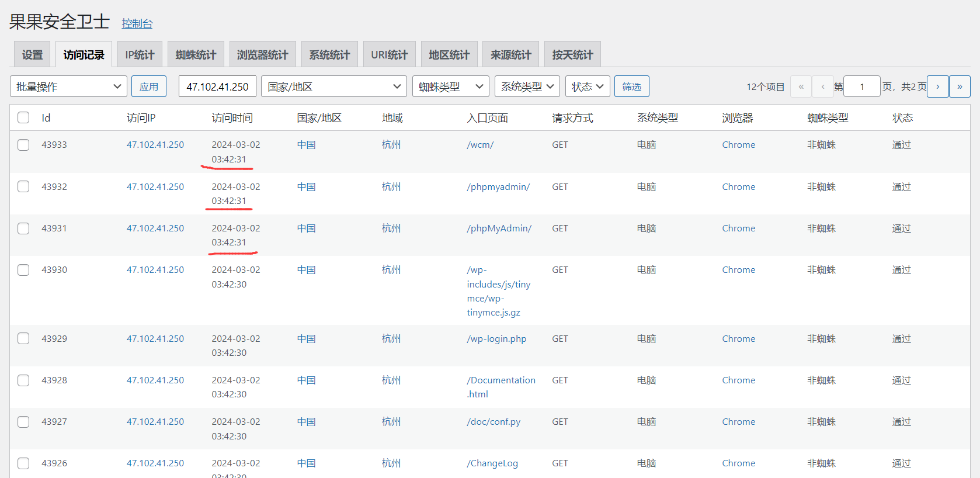Jump to last page arrow
980x478 pixels.
click(x=960, y=86)
